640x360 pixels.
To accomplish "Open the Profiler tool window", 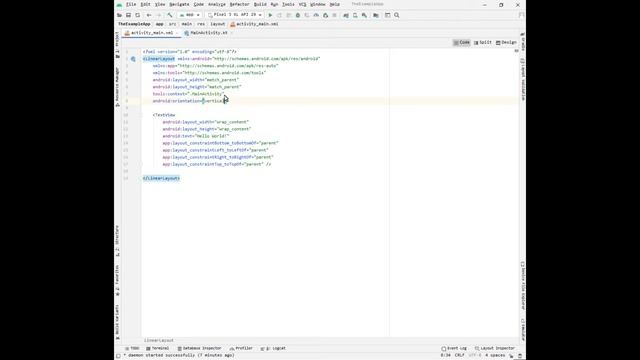I will (241, 349).
